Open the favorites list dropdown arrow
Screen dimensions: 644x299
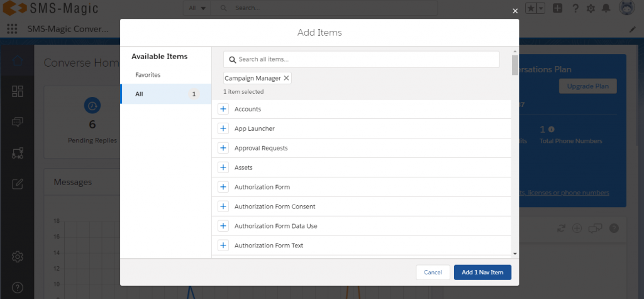pos(541,8)
